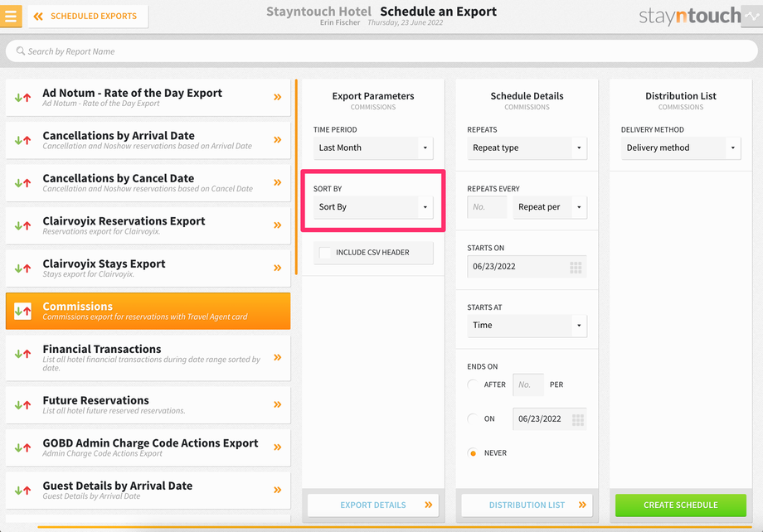Select Cancellations by Arrival Date report
The width and height of the screenshot is (763, 532).
148,140
